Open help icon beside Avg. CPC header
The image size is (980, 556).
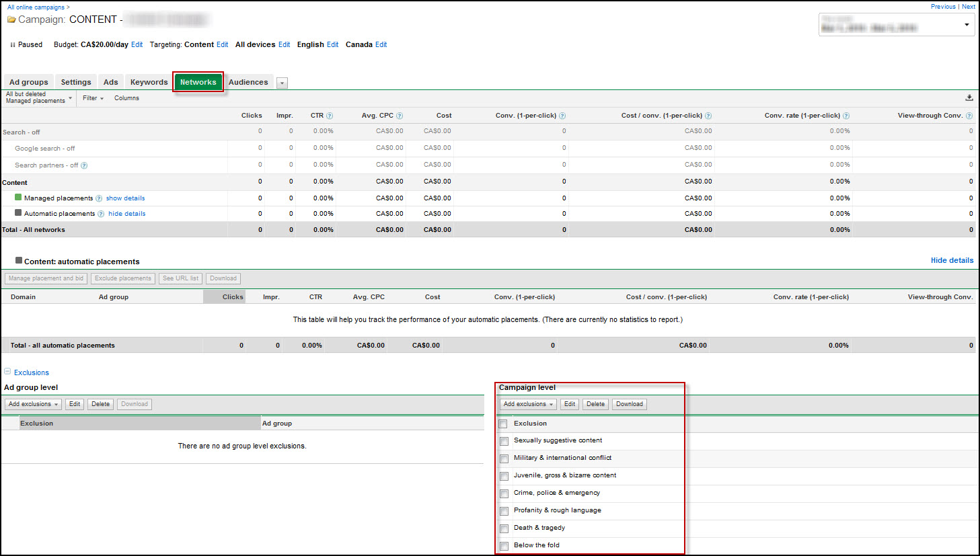400,116
